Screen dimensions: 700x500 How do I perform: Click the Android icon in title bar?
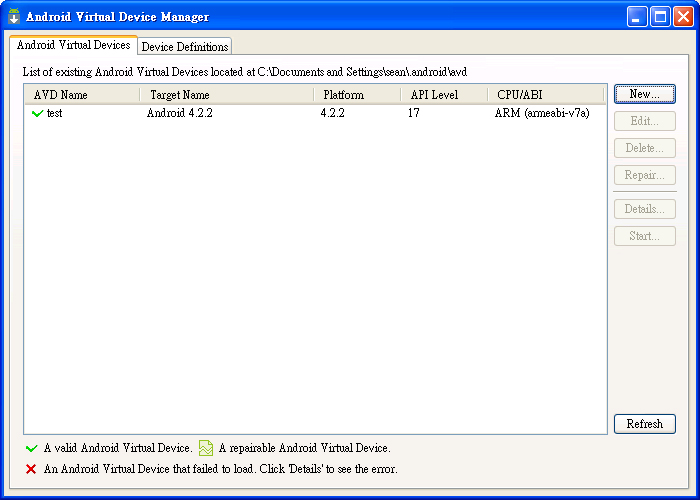coord(14,16)
